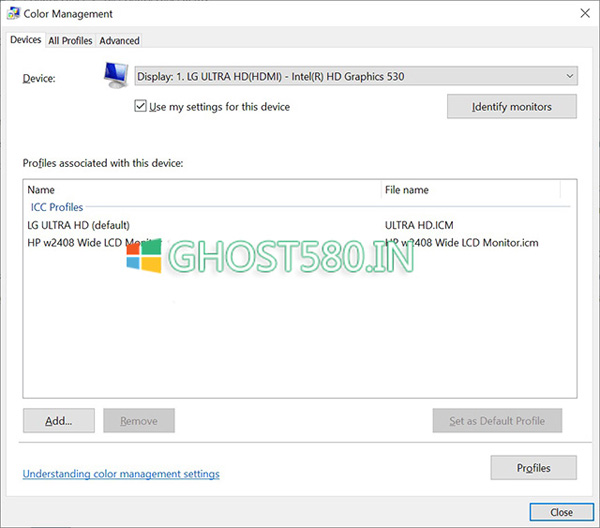Select the HP w2408 Wide LCD Monitor profile
Screen dimensions: 600x528
95,243
